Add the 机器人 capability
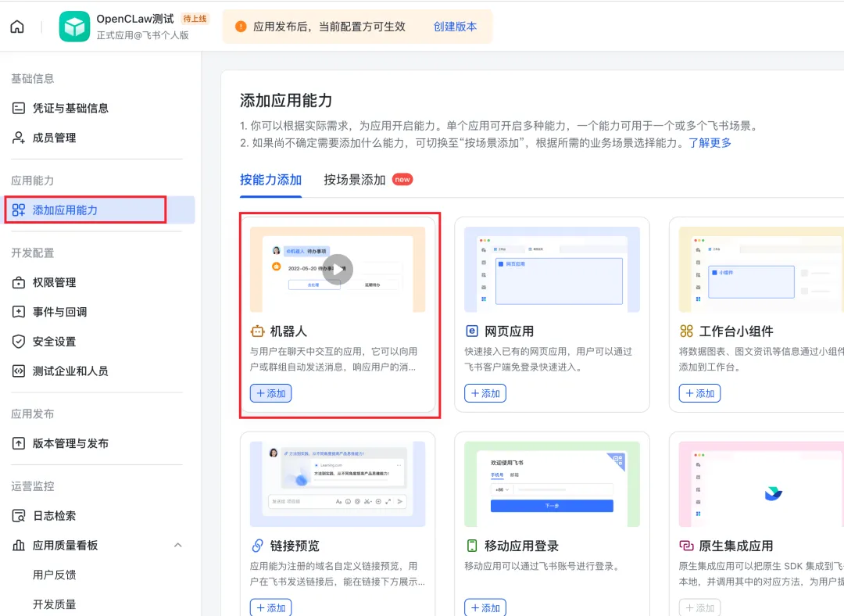This screenshot has height=616, width=844. pos(270,393)
